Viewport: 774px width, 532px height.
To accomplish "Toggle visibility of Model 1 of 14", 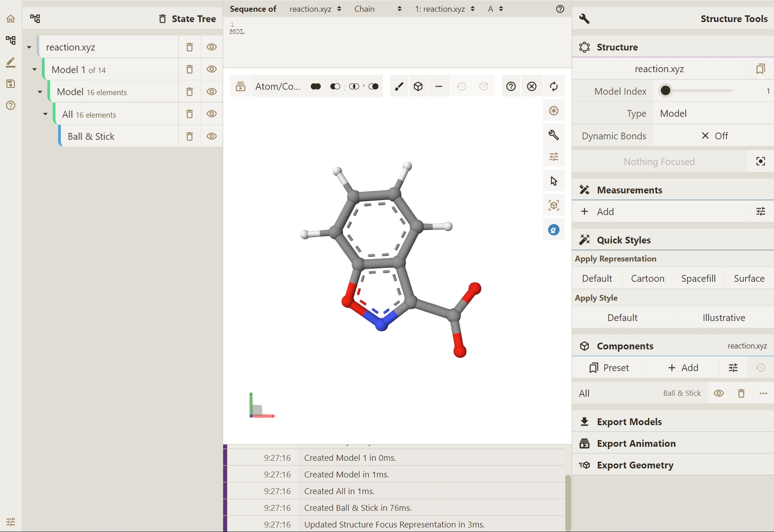I will [211, 69].
